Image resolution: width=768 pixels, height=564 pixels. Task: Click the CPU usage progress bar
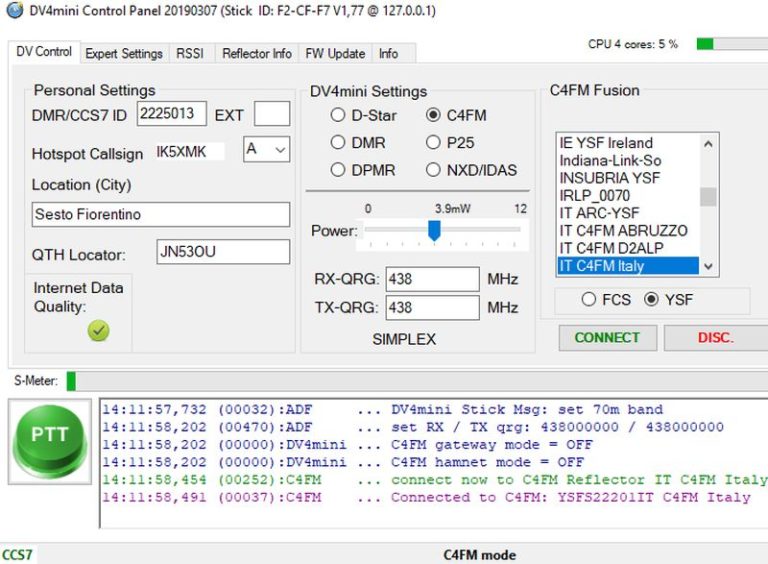[x=732, y=44]
